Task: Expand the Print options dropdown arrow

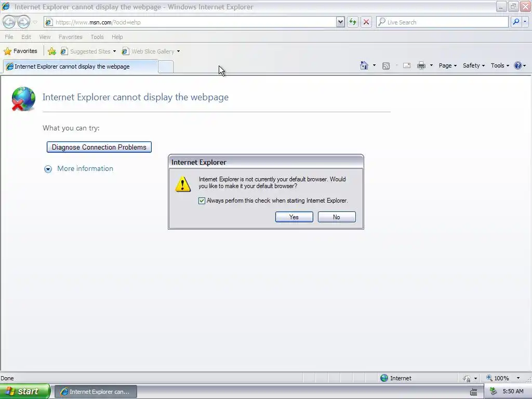Action: pyautogui.click(x=431, y=65)
